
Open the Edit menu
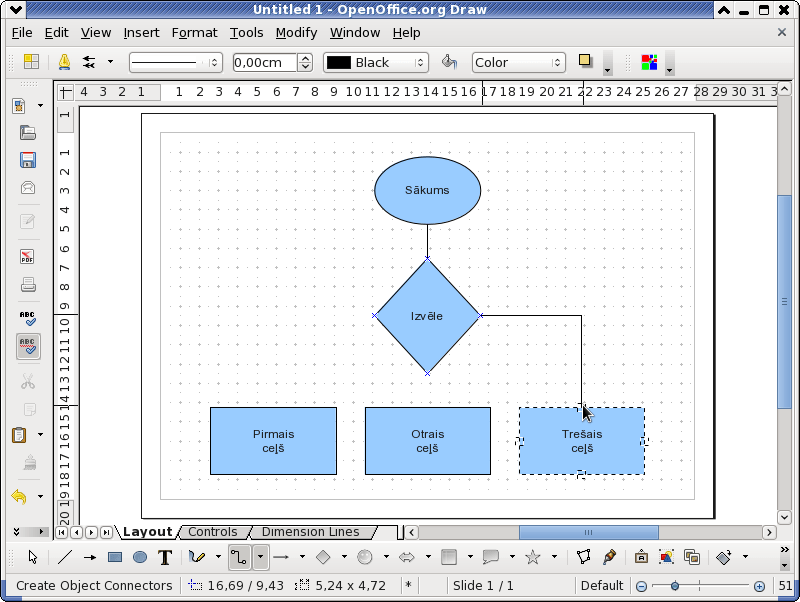coord(56,33)
